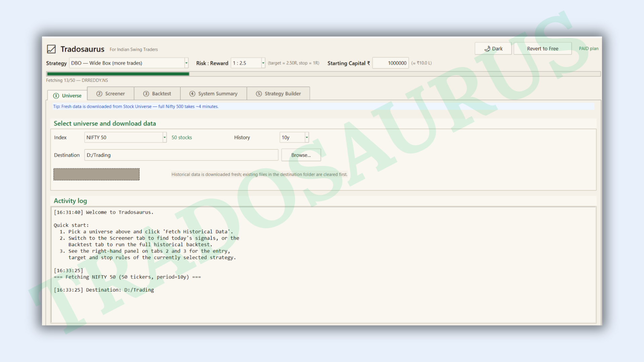Open the System Summary tab

(x=213, y=94)
